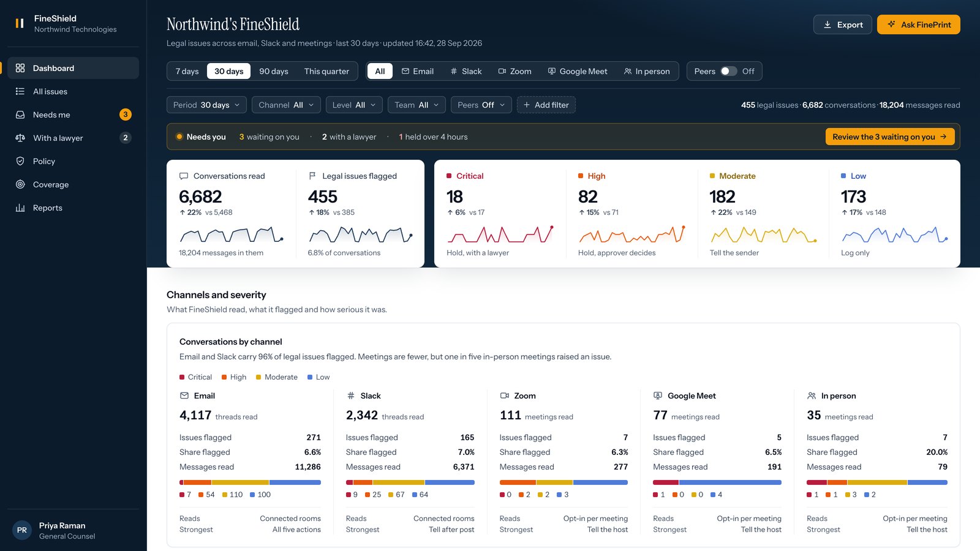This screenshot has height=551, width=980.
Task: Click the envelope icon of Email channel card
Action: click(184, 395)
